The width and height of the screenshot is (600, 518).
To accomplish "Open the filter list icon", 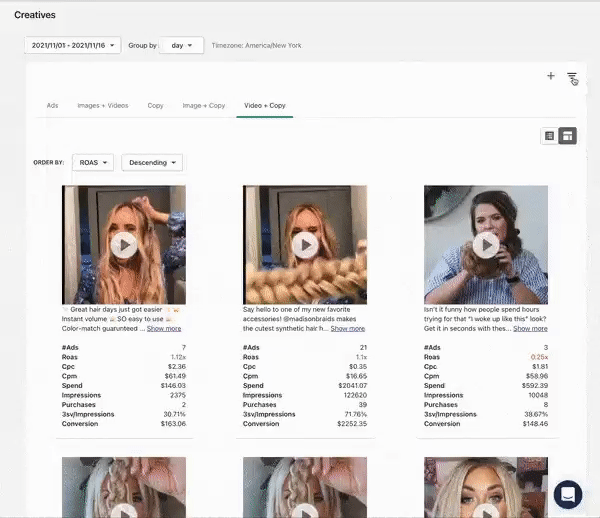I will (571, 77).
